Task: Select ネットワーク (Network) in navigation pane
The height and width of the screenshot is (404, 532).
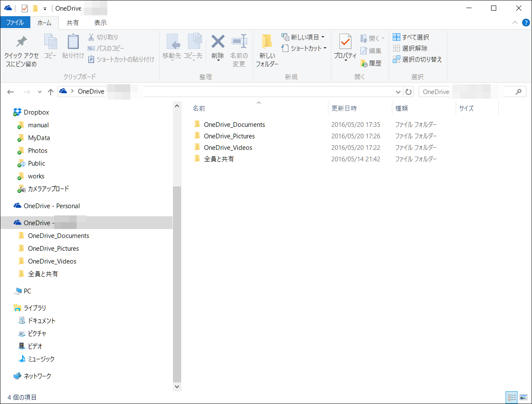Action: click(x=37, y=376)
